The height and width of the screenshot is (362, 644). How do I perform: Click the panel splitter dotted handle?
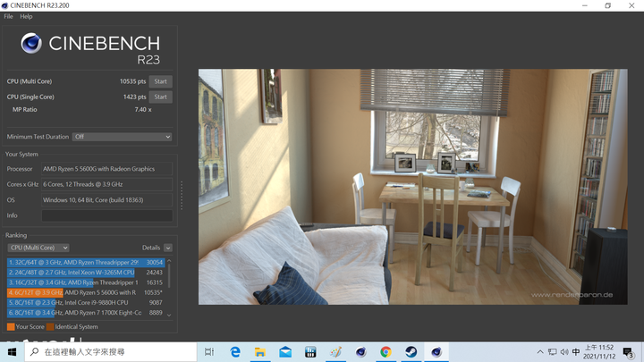[x=181, y=196]
